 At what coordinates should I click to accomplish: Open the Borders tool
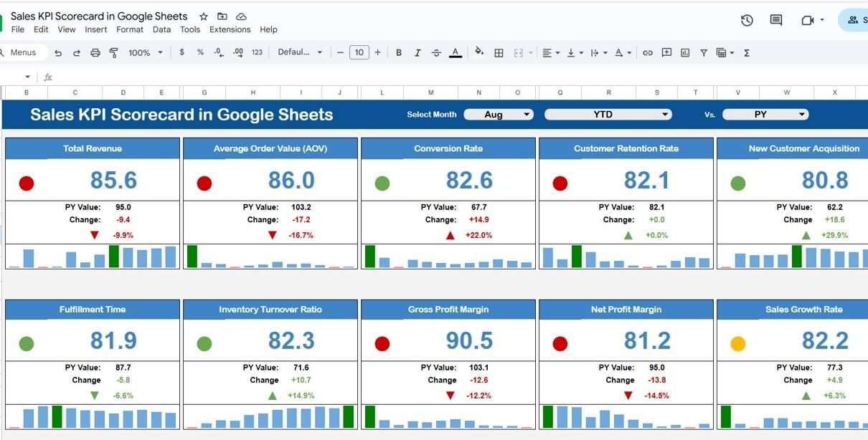pos(499,52)
